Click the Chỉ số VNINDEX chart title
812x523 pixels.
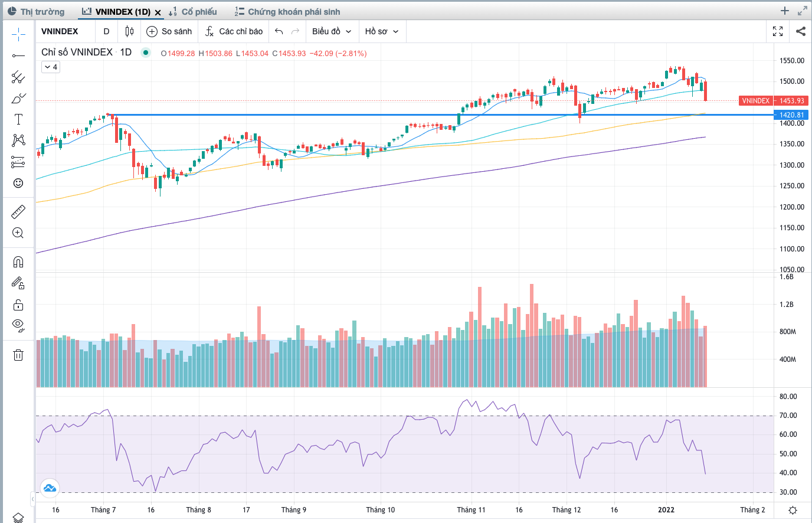coord(77,53)
